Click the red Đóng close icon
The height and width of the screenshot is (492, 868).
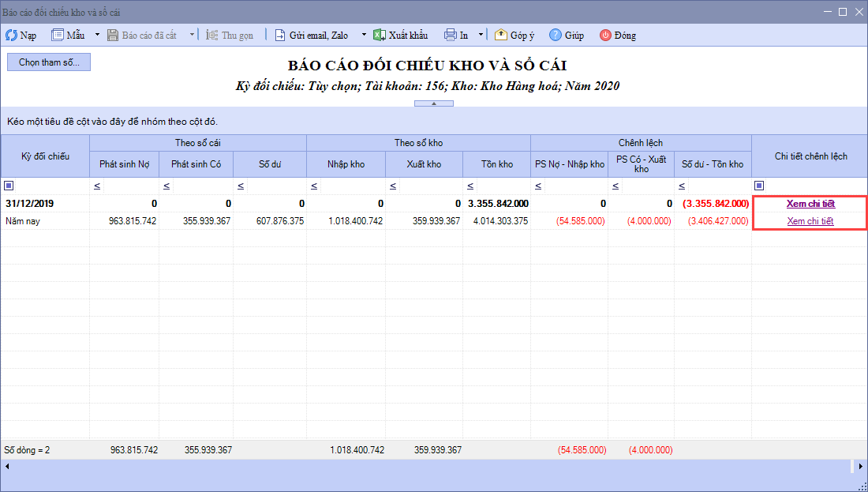coord(605,36)
